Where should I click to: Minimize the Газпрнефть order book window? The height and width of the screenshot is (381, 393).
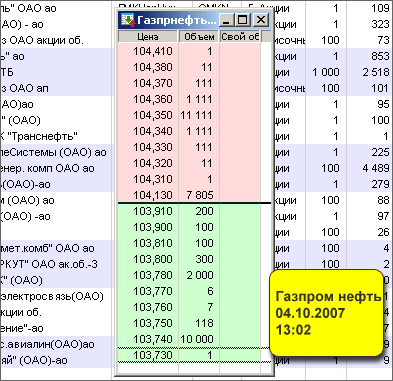(x=227, y=20)
